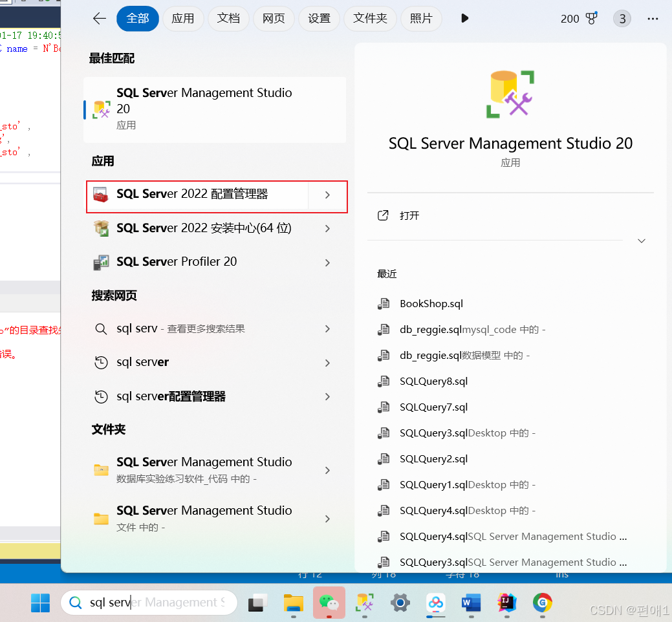Expand chevron for folder in 数据库实验练习软件_代码
The width and height of the screenshot is (672, 622).
coord(327,470)
